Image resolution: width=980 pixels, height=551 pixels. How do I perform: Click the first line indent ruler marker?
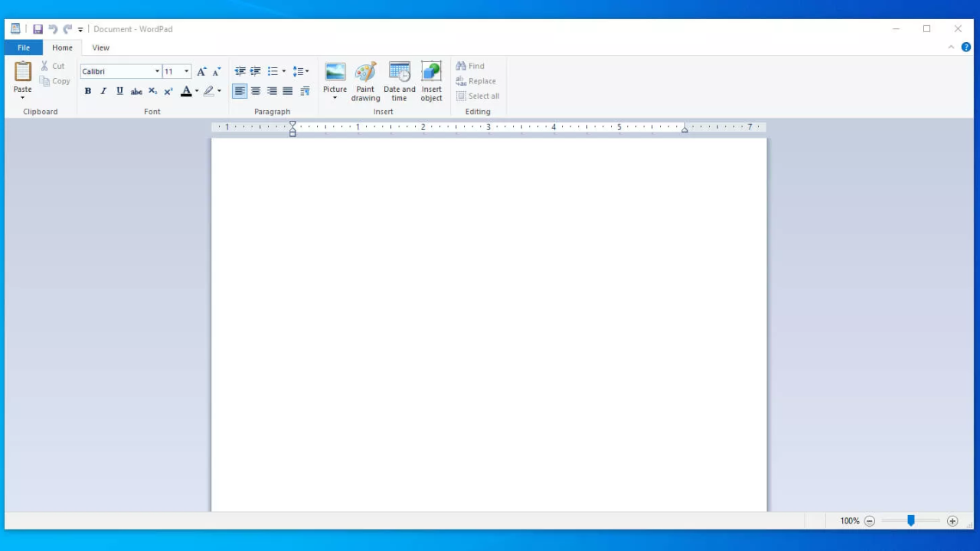point(292,124)
